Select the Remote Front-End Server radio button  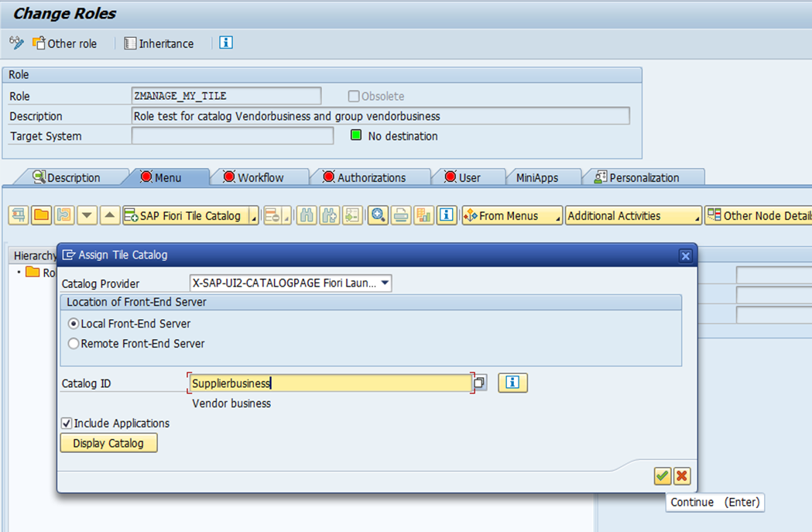73,343
